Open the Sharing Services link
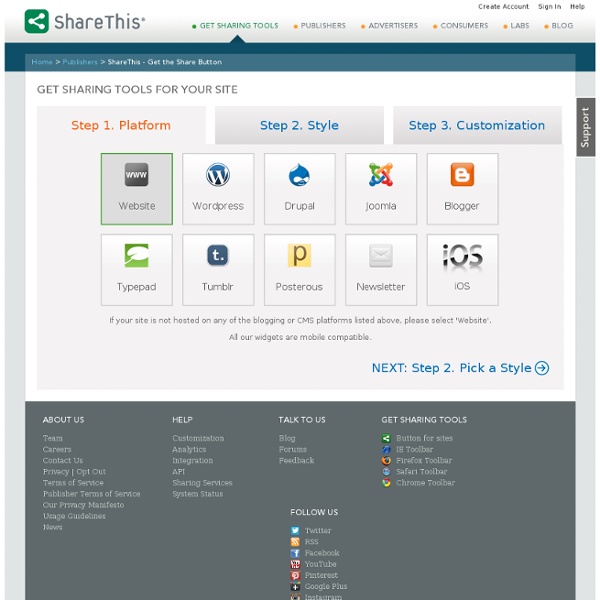 [202, 483]
